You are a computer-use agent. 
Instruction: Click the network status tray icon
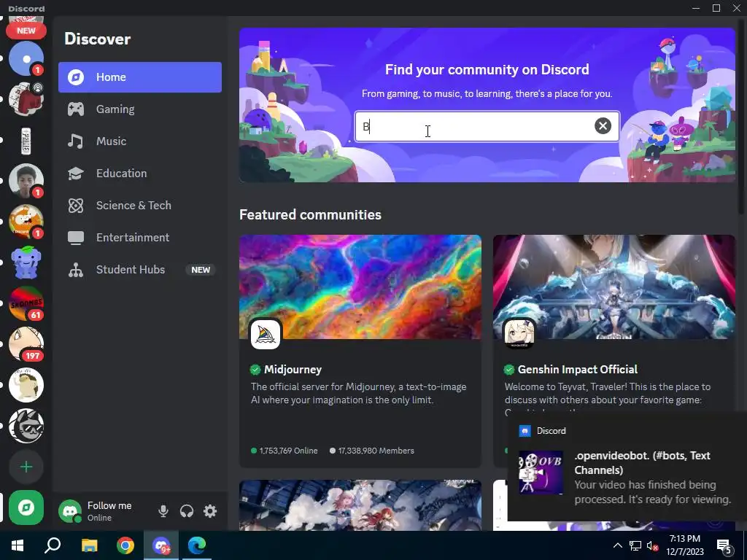point(635,545)
